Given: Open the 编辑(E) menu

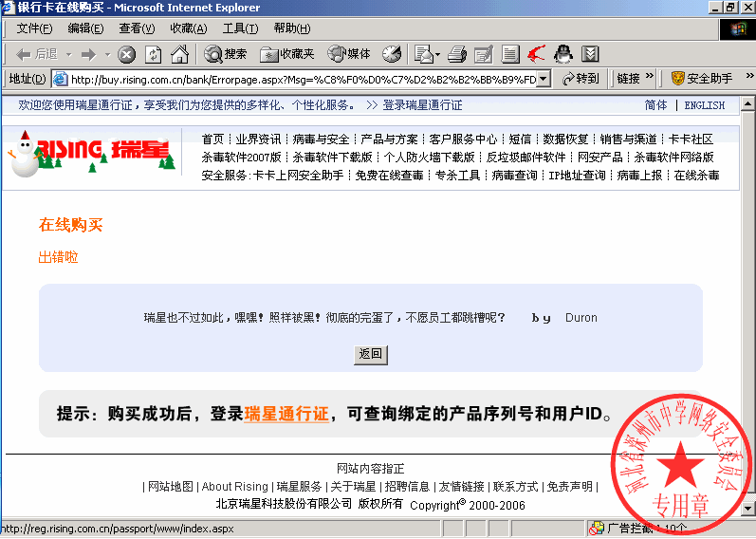Looking at the screenshot, I should coord(85,28).
